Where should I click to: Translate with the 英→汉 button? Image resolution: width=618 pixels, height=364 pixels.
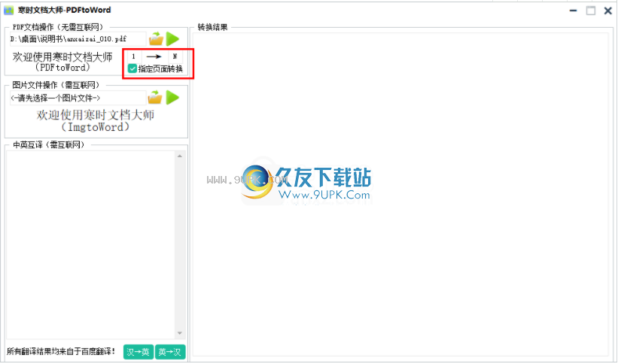(x=170, y=352)
